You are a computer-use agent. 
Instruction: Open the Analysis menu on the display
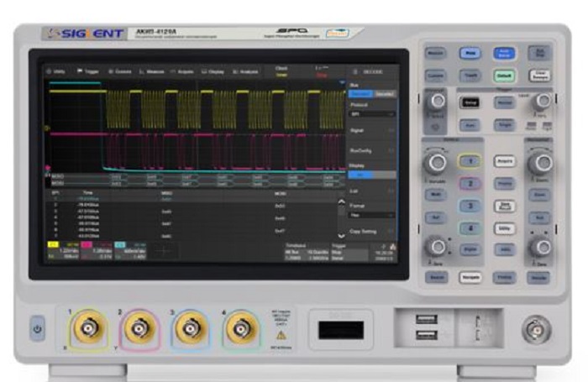(245, 71)
